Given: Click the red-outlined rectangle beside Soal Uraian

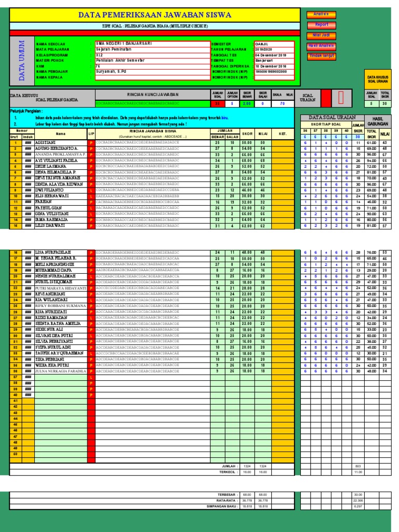Looking at the screenshot, I should click(x=341, y=98).
